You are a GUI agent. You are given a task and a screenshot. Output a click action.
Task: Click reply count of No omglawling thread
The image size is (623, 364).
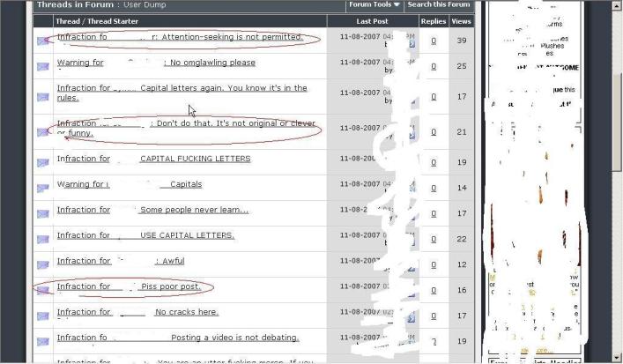point(434,66)
